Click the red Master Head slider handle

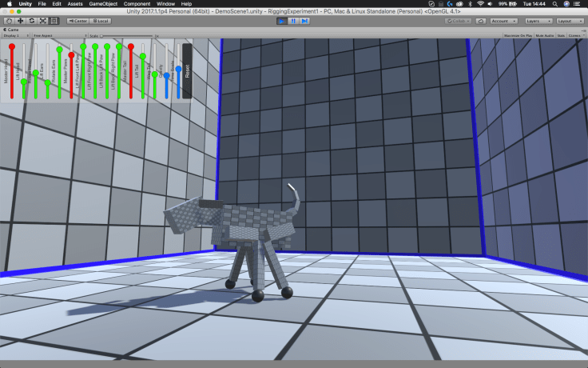pyautogui.click(x=12, y=47)
